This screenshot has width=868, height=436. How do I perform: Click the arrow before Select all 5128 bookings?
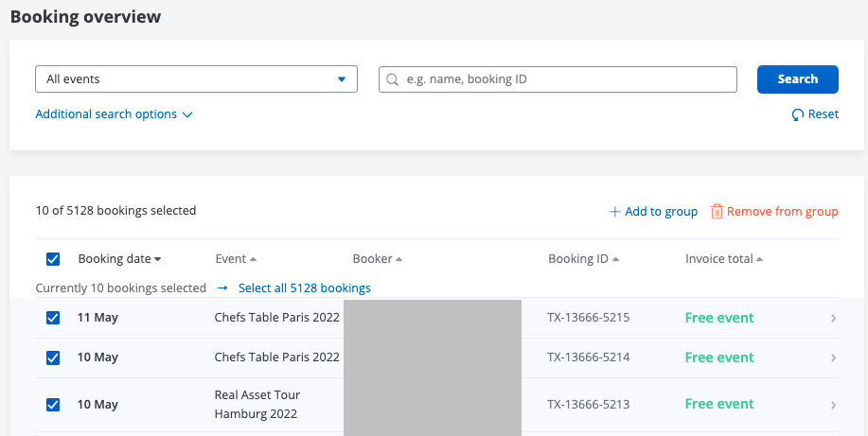tap(222, 288)
